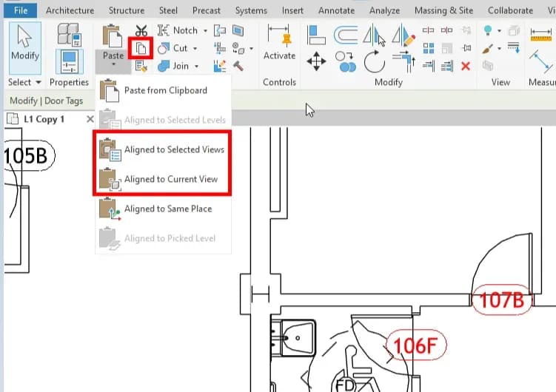Select the Copy tool in Modify panel
Viewport: 556px width, 392px height.
[346, 61]
